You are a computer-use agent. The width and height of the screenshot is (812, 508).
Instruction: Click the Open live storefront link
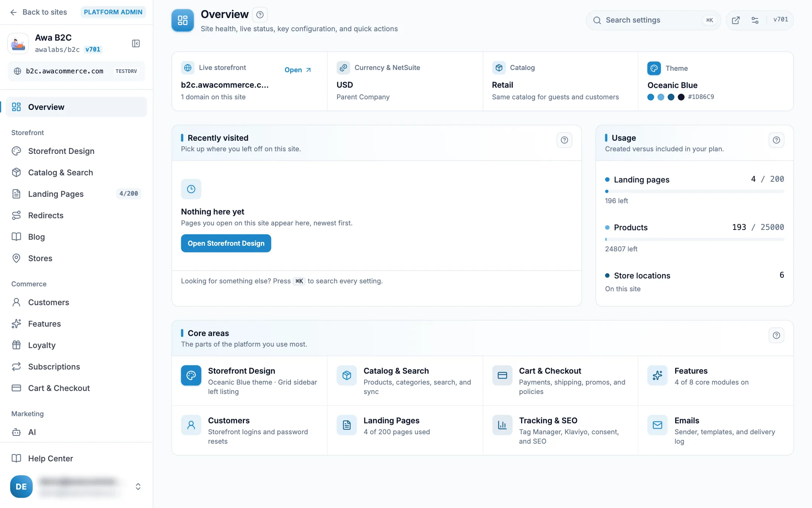coord(298,70)
